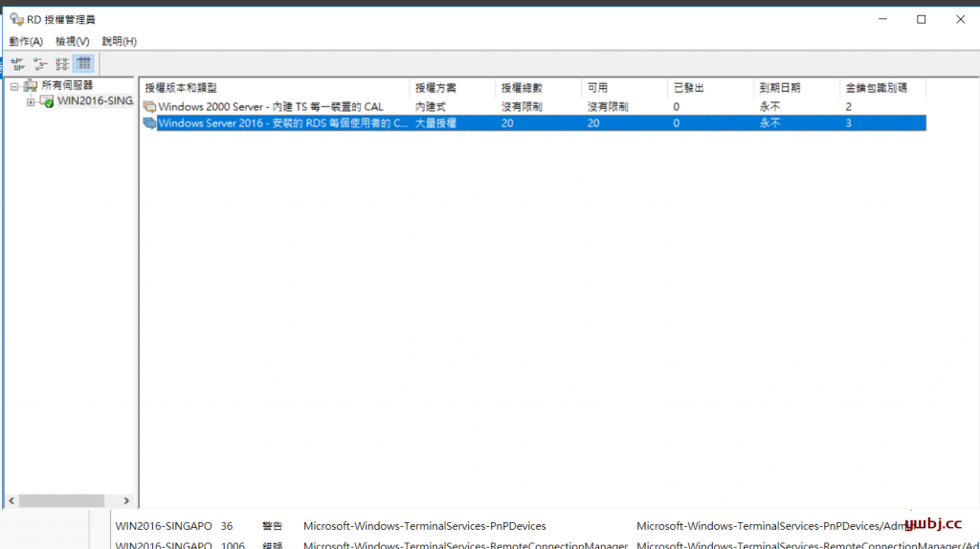Switch to list view in toolbar

pyautogui.click(x=62, y=64)
